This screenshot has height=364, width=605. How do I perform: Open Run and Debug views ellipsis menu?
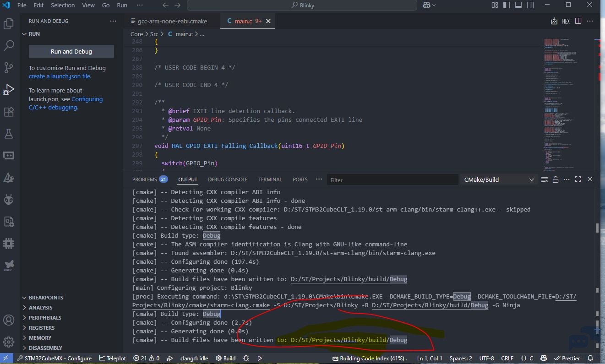113,21
